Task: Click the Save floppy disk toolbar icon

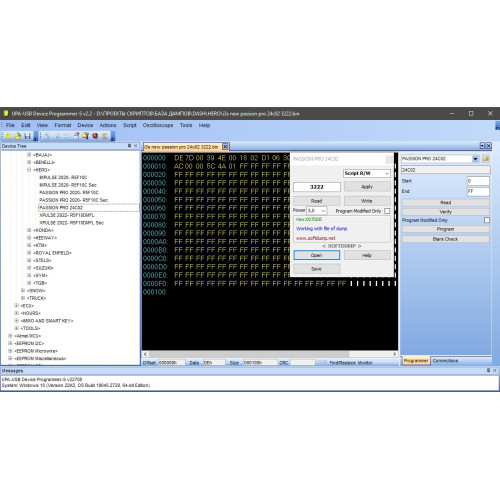Action: (27, 136)
